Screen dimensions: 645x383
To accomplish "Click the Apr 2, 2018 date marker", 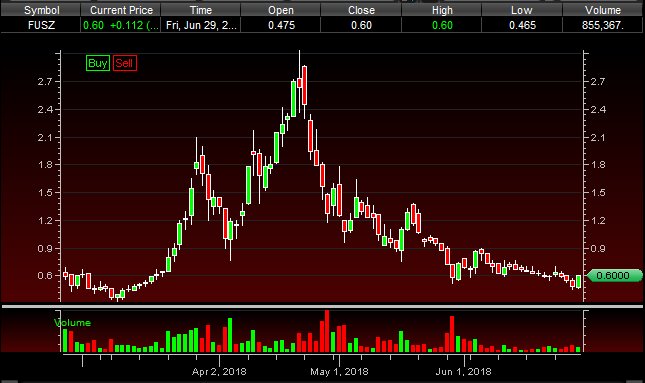I will (x=219, y=371).
